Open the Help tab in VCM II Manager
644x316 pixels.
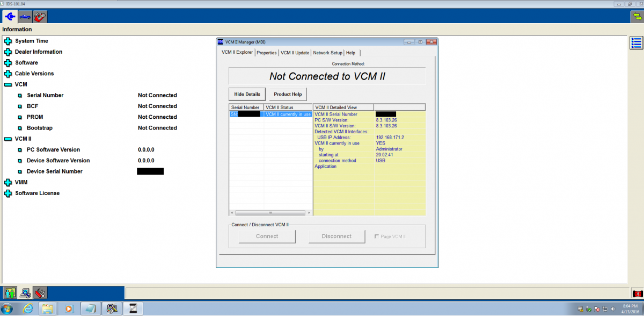(x=350, y=53)
